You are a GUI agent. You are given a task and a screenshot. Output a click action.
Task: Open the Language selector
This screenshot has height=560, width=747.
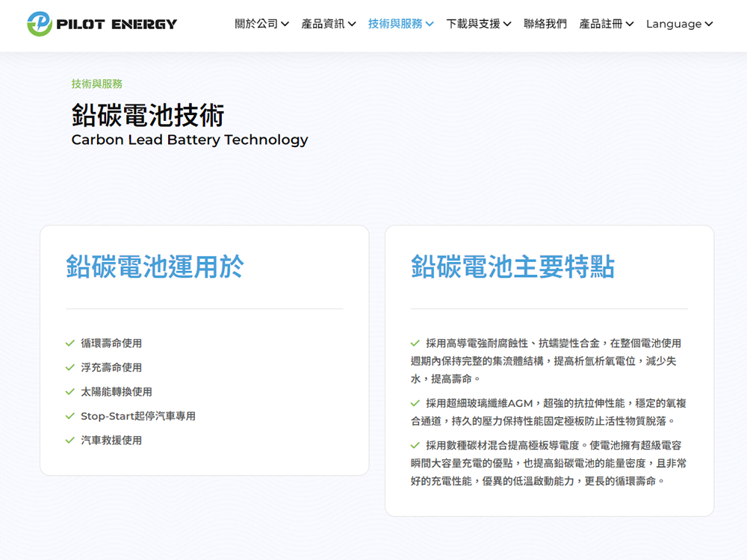tap(679, 24)
